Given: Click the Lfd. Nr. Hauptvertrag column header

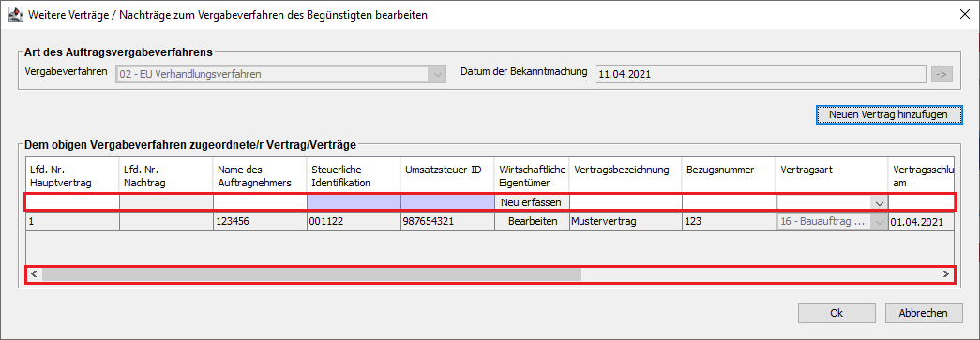Looking at the screenshot, I should (72, 176).
